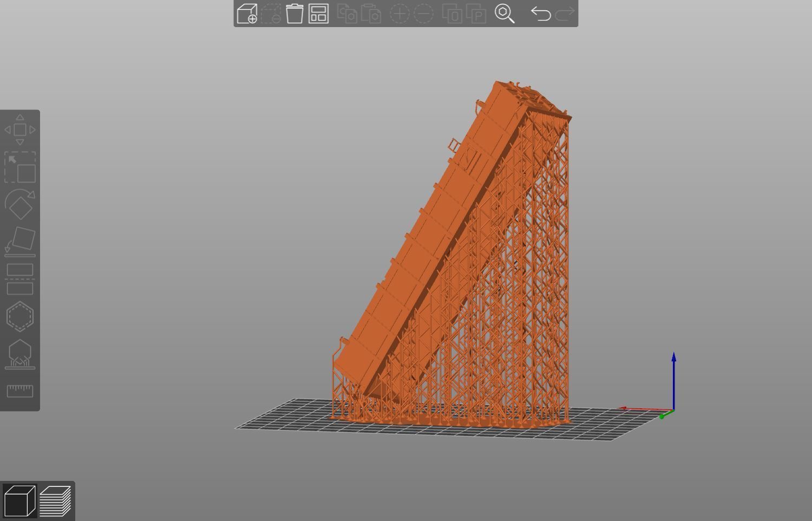The height and width of the screenshot is (521, 812).
Task: Click the Delete selected object icon
Action: coord(271,14)
